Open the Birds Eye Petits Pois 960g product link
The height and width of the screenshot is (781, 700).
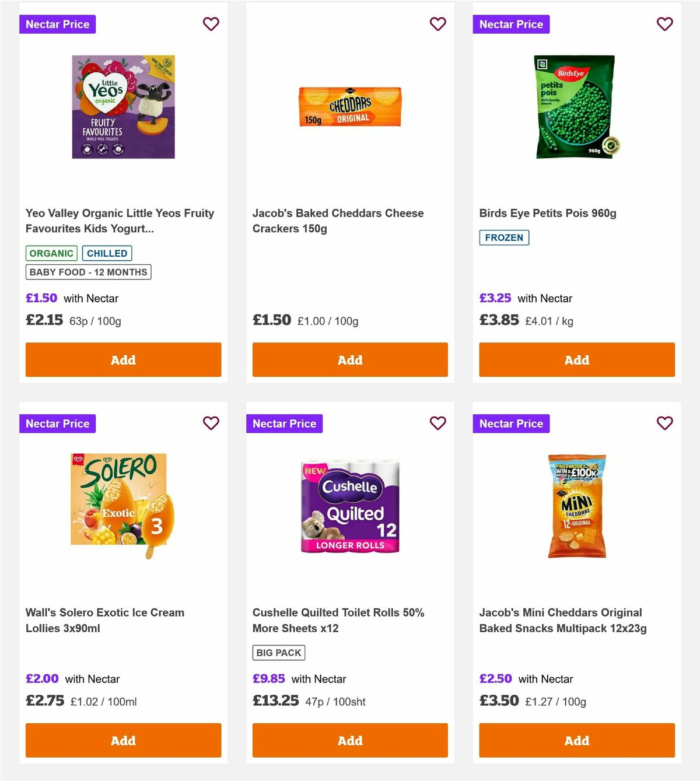click(x=548, y=213)
